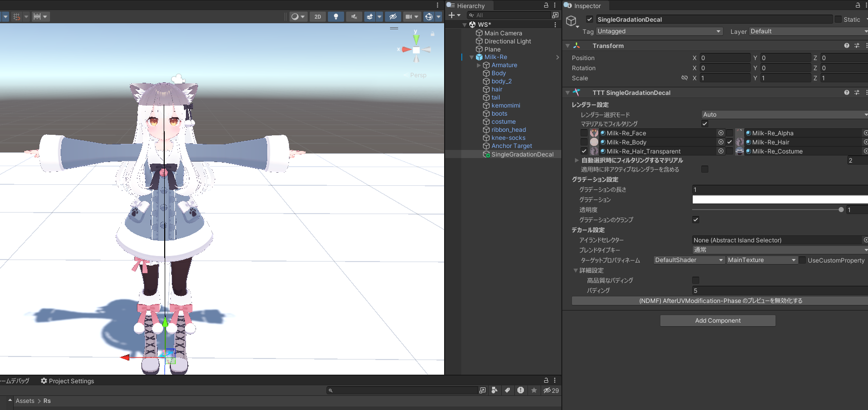Open help for TTT SingleGradationDecal component
The image size is (868, 410).
(846, 92)
